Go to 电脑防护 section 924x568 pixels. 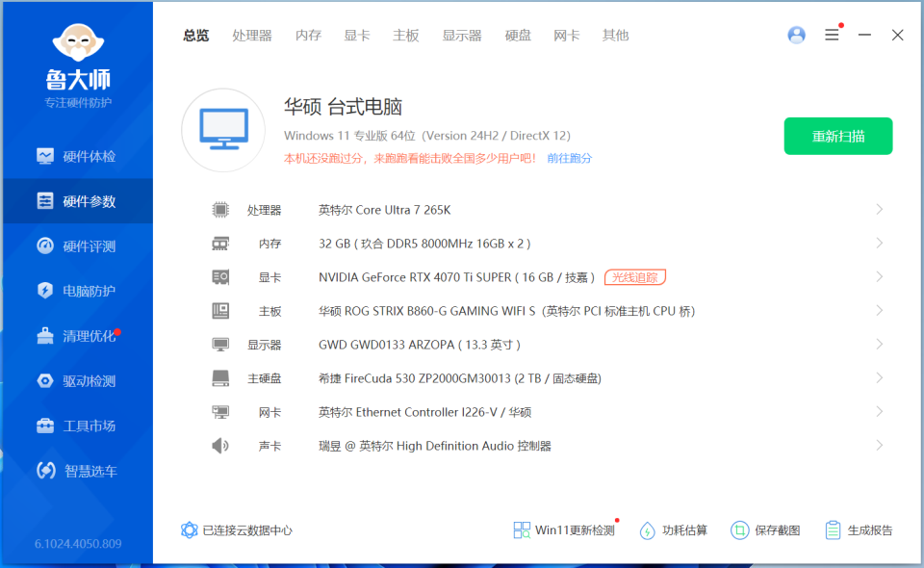coord(77,291)
